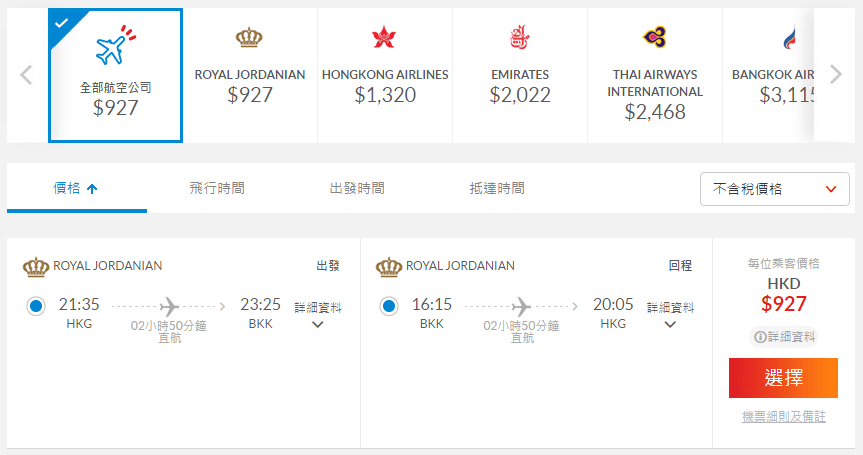863x455 pixels.
Task: Sort results by 出發時間 tab
Action: tap(357, 188)
